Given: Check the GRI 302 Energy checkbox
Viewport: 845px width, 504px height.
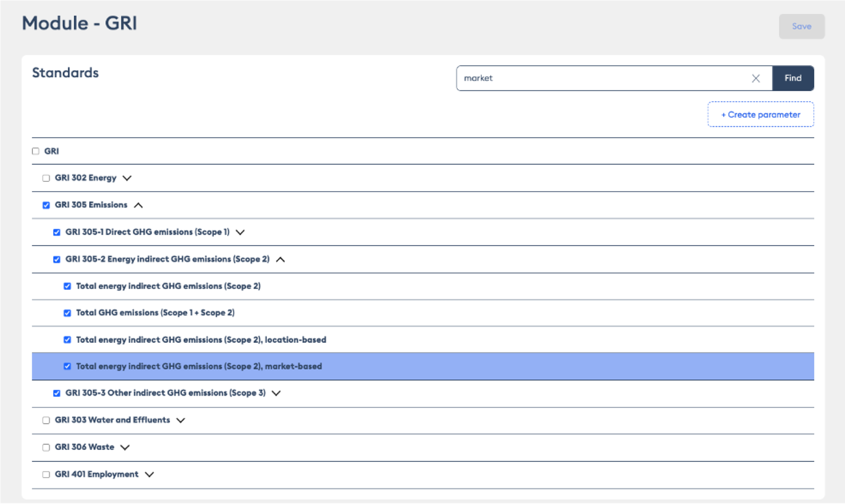Looking at the screenshot, I should [46, 178].
